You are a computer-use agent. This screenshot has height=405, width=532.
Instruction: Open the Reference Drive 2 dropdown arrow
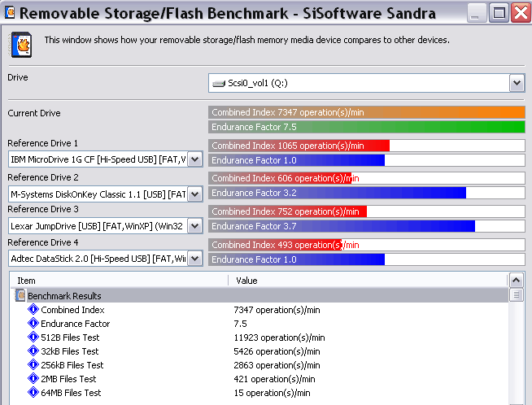(194, 194)
